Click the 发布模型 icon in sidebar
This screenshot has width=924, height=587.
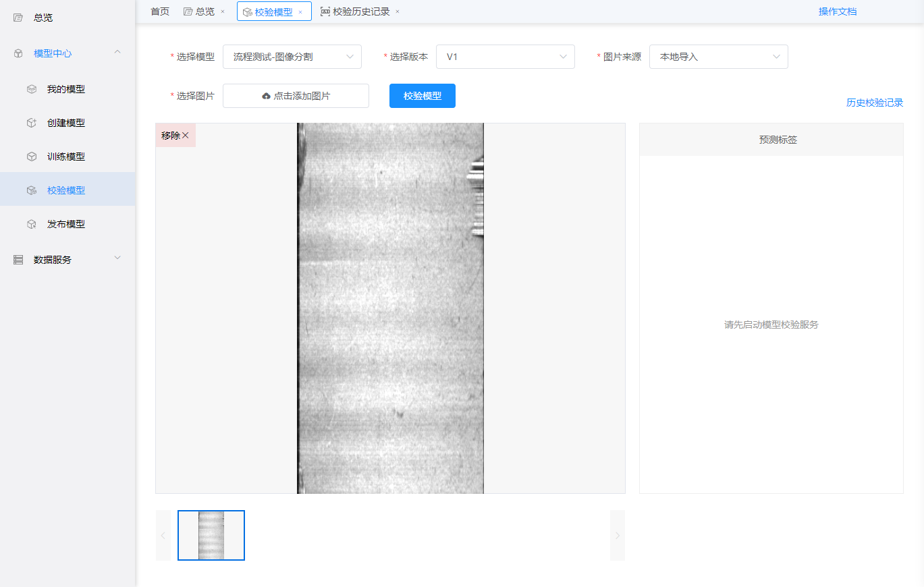32,224
